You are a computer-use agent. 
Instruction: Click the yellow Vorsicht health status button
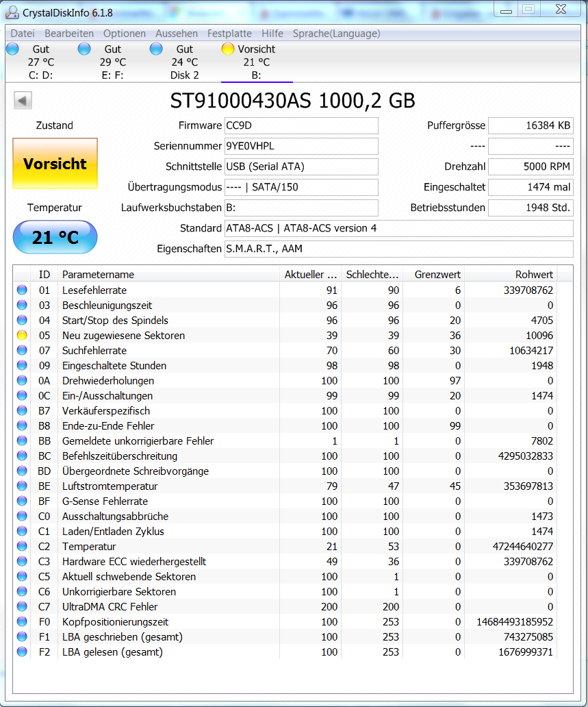tap(55, 163)
